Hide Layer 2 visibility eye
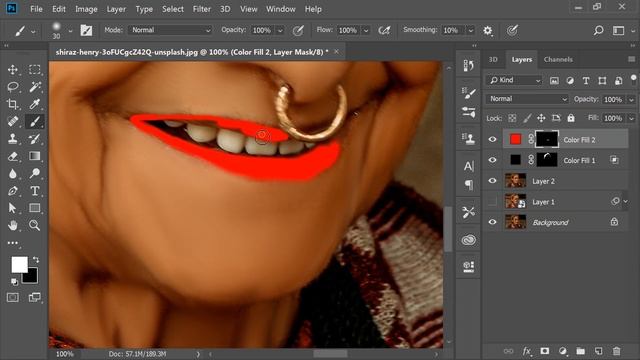This screenshot has height=360, width=640. pos(493,181)
